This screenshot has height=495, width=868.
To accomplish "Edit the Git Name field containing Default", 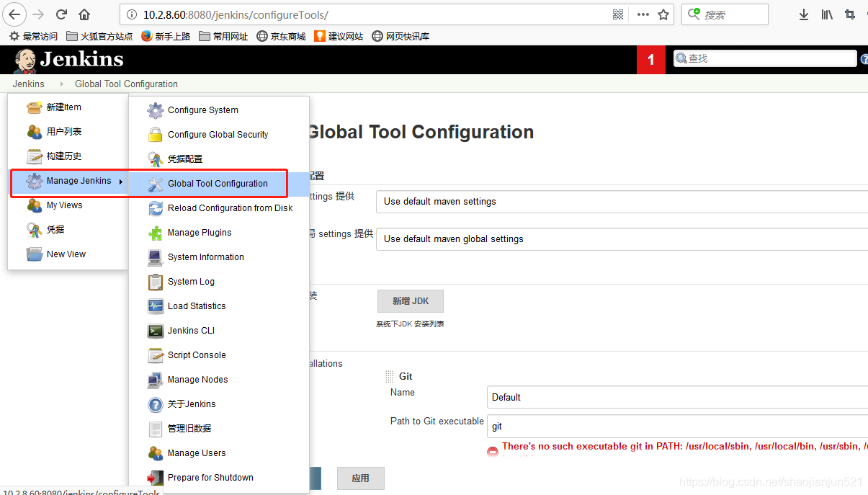I will pos(677,397).
